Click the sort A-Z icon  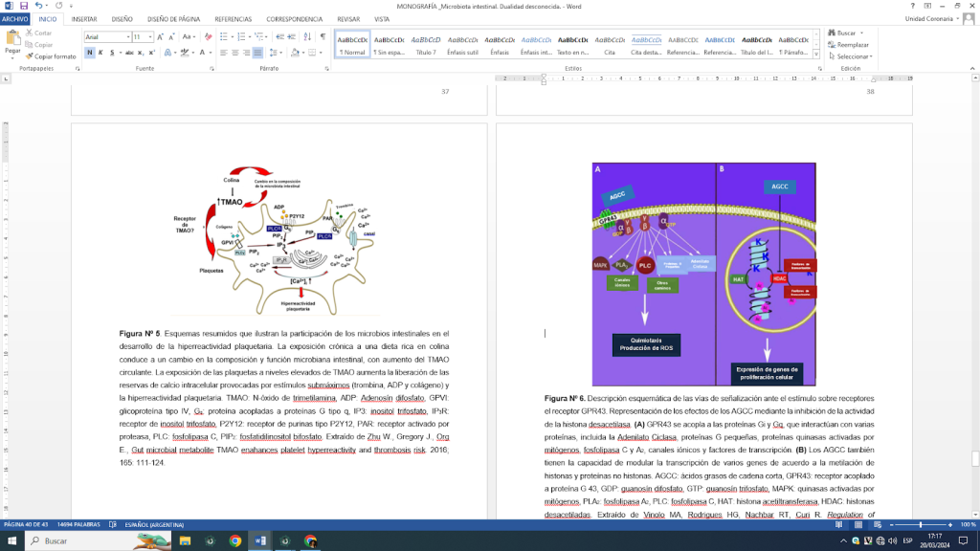pyautogui.click(x=308, y=37)
